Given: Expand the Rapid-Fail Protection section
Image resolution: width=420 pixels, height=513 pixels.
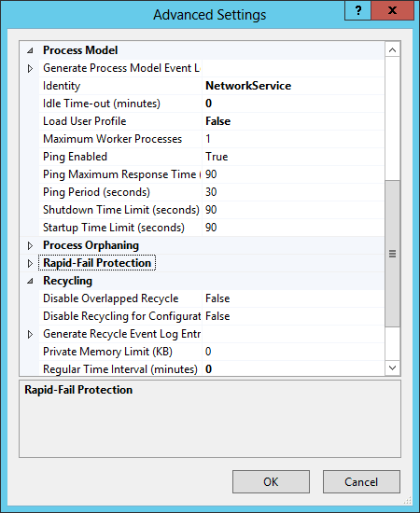Looking at the screenshot, I should 30,263.
